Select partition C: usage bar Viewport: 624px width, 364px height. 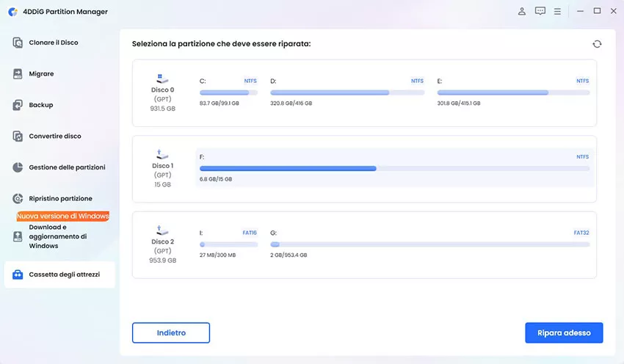[228, 93]
